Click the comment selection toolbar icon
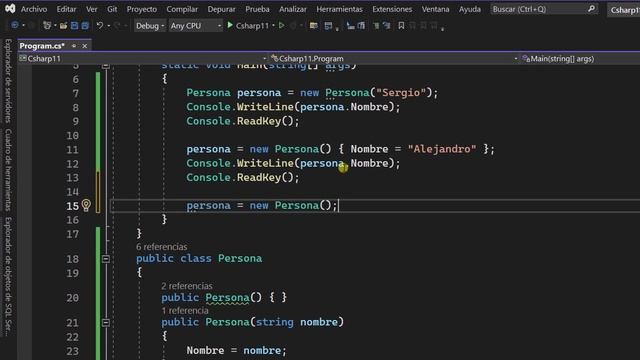Screen dimensions: 640x360 pyautogui.click(x=361, y=26)
